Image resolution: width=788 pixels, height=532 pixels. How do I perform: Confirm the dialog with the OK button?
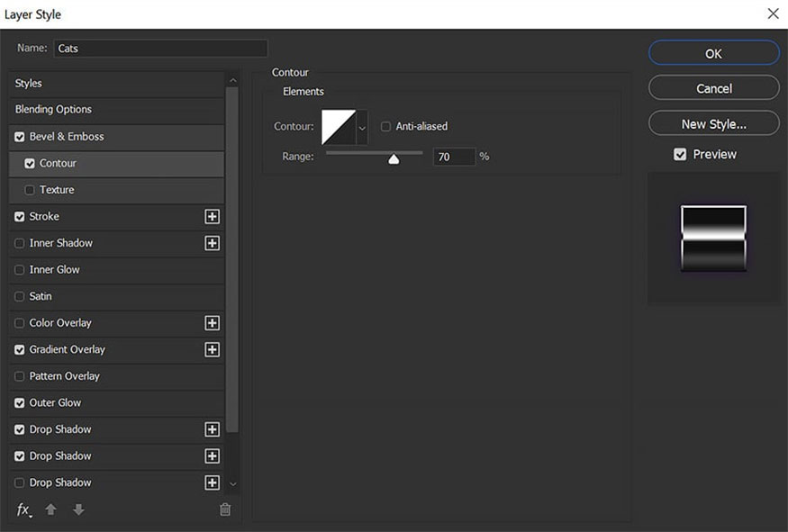coord(713,53)
